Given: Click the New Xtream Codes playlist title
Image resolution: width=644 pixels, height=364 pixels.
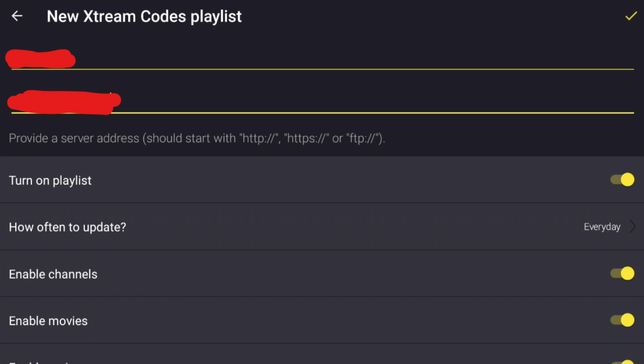Looking at the screenshot, I should (x=144, y=17).
